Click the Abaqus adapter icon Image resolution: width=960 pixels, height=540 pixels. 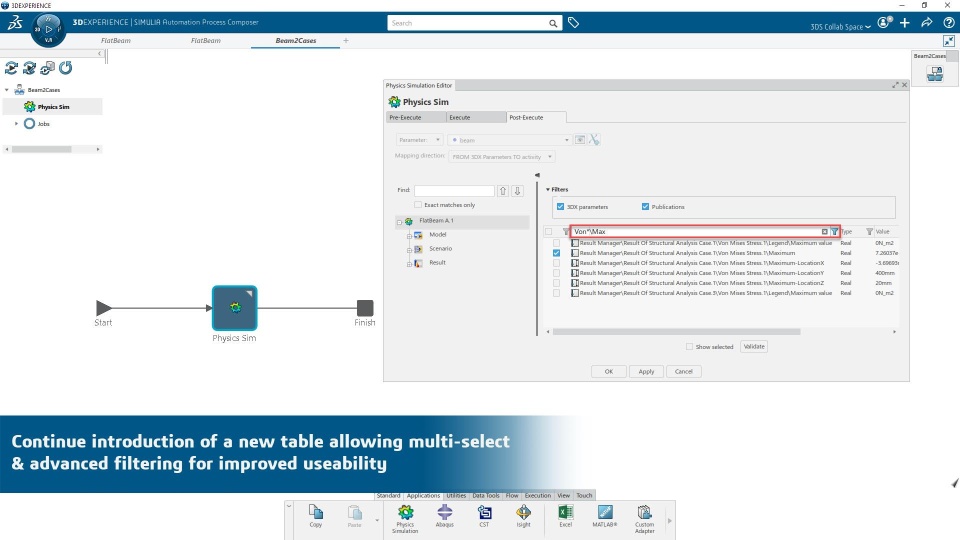444,516
